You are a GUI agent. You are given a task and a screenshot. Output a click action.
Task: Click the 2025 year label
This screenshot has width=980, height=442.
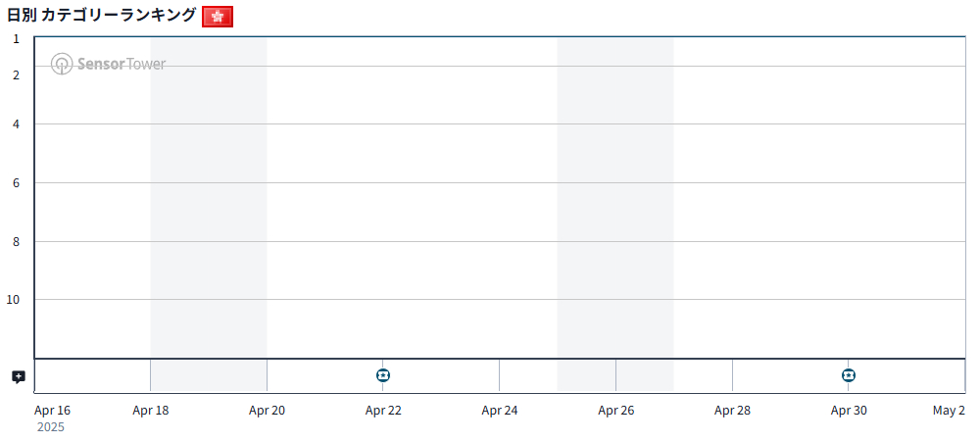click(x=51, y=427)
